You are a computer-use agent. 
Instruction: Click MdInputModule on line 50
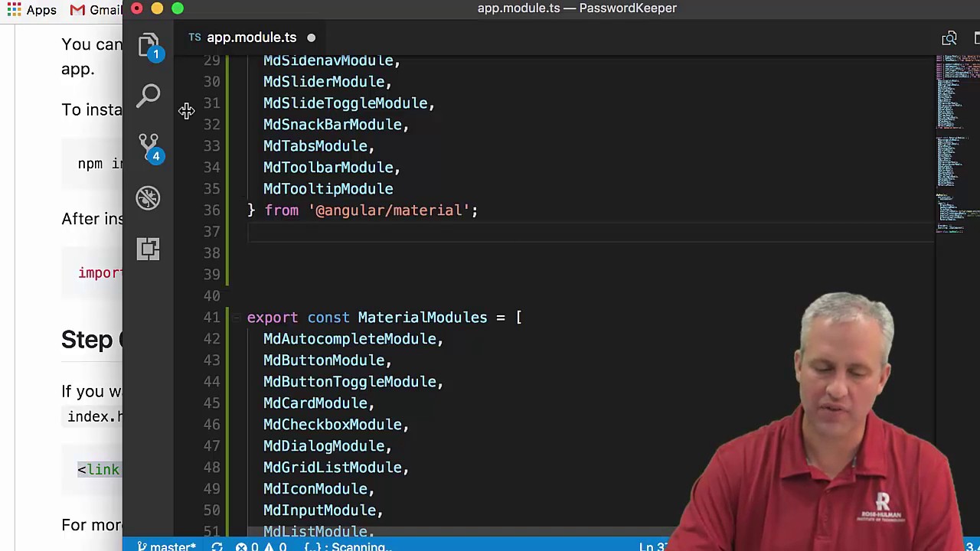319,510
